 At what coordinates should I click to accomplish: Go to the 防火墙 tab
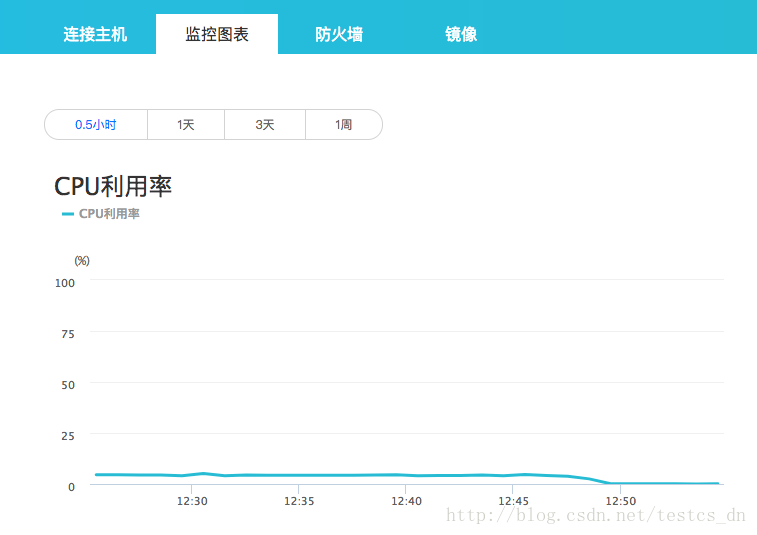339,34
